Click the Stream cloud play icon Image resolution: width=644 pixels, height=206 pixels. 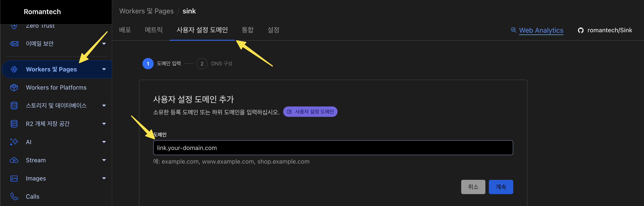pos(14,160)
